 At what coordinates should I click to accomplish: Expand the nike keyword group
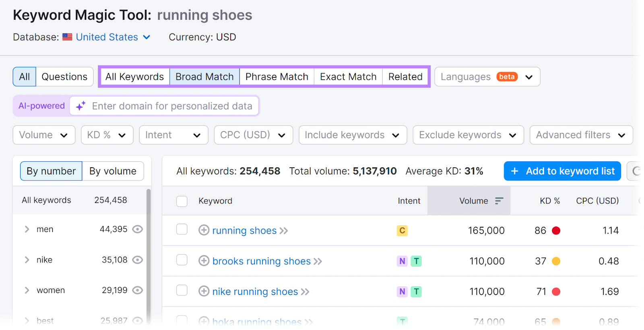tap(27, 260)
